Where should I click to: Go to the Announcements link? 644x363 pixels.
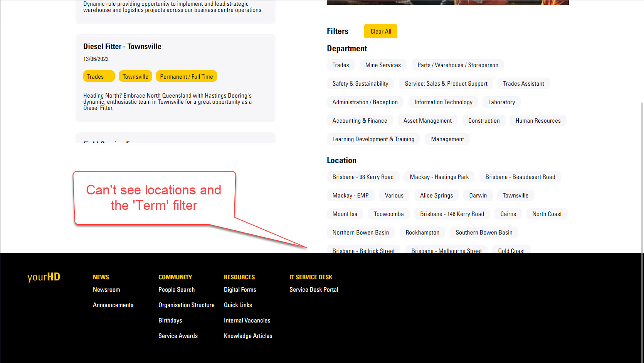point(113,305)
